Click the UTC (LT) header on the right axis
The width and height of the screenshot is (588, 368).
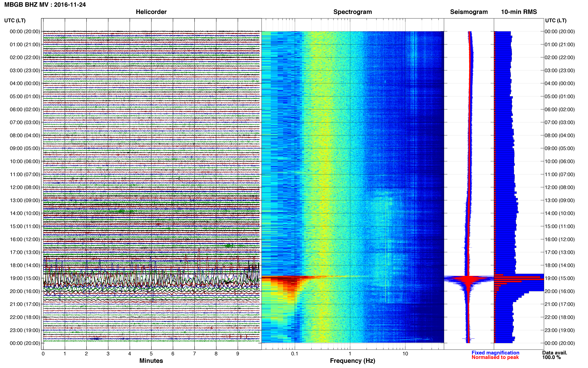tap(556, 20)
